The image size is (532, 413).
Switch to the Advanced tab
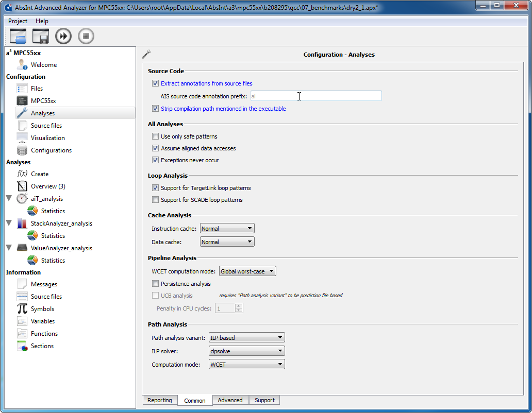point(230,400)
